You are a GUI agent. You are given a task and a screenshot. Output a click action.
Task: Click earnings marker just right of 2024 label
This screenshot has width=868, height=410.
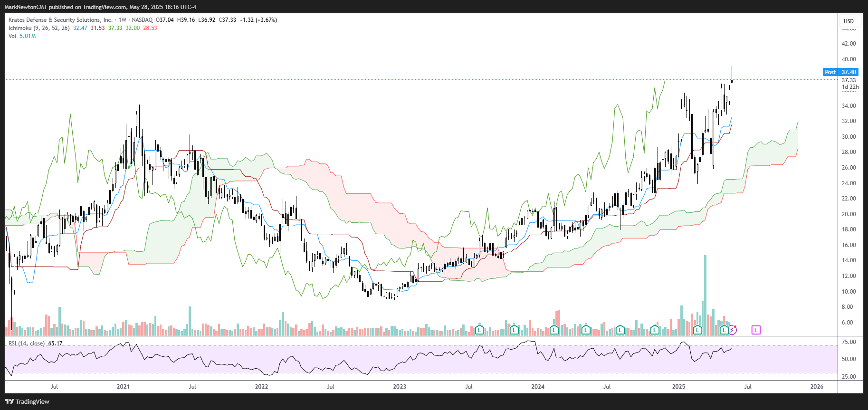[x=554, y=330]
